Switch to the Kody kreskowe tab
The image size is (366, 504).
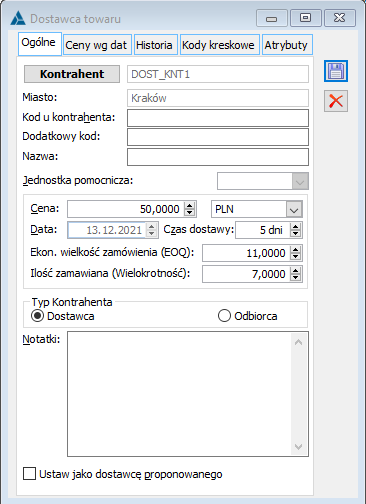point(220,45)
